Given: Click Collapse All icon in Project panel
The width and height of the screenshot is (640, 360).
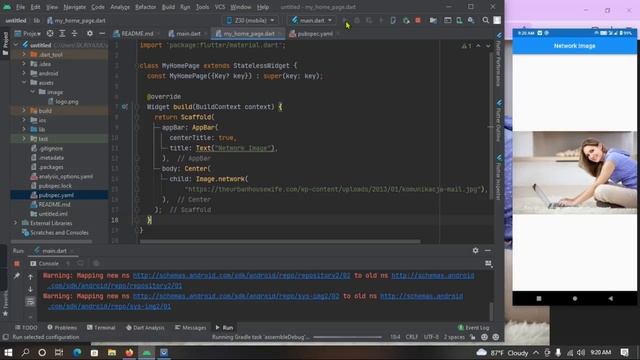Looking at the screenshot, I should [74, 33].
